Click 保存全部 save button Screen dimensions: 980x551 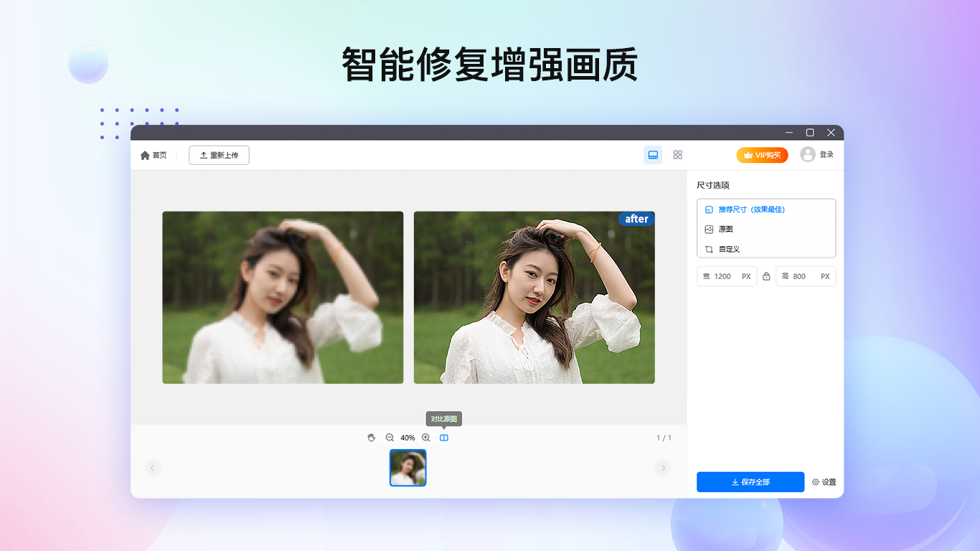click(750, 482)
